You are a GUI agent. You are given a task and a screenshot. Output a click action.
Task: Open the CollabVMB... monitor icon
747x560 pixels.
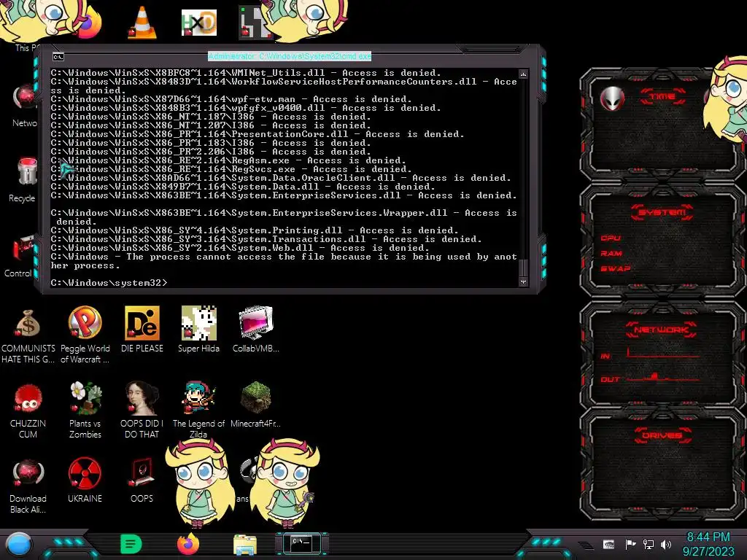click(256, 330)
